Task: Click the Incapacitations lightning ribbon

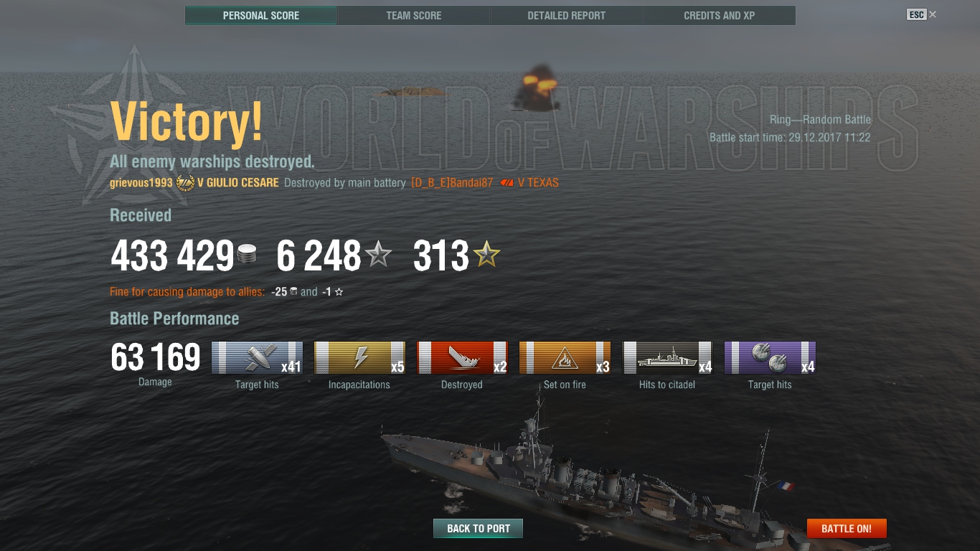Action: pos(359,358)
